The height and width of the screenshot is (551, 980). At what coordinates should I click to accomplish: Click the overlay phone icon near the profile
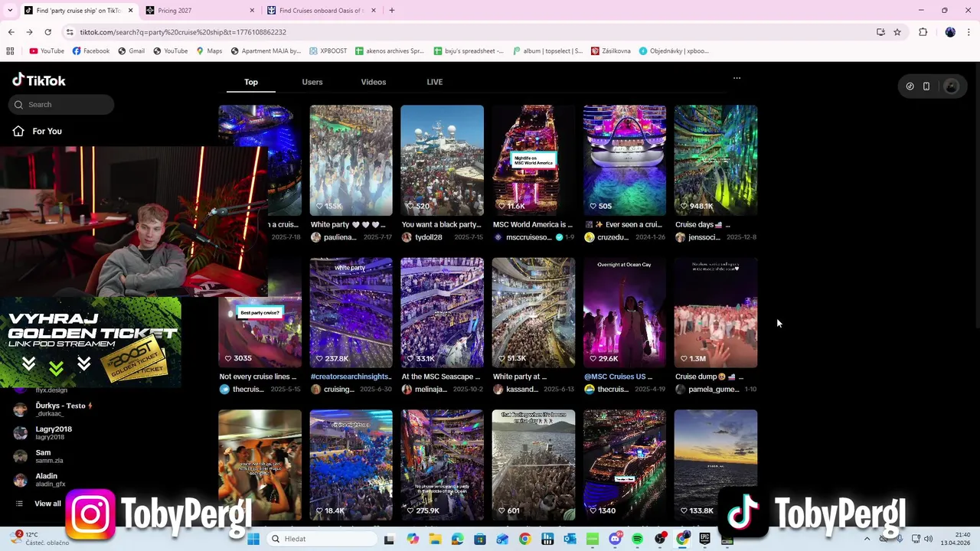[x=926, y=86]
